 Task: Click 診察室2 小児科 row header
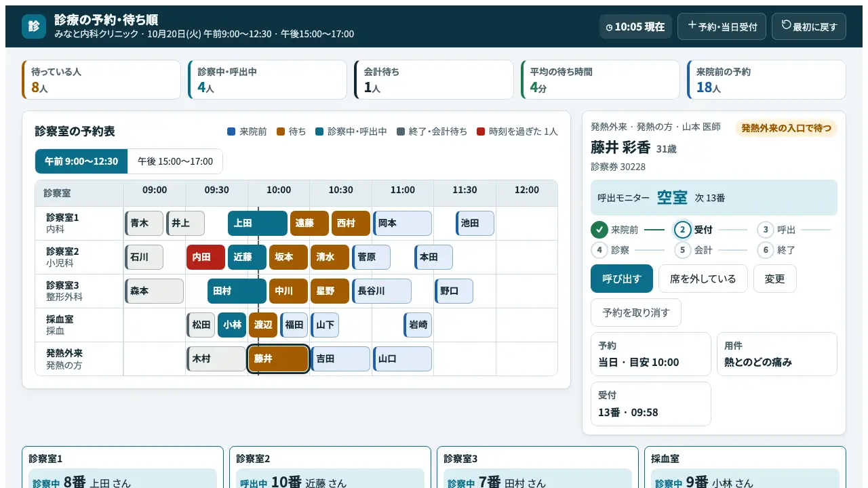(x=79, y=257)
